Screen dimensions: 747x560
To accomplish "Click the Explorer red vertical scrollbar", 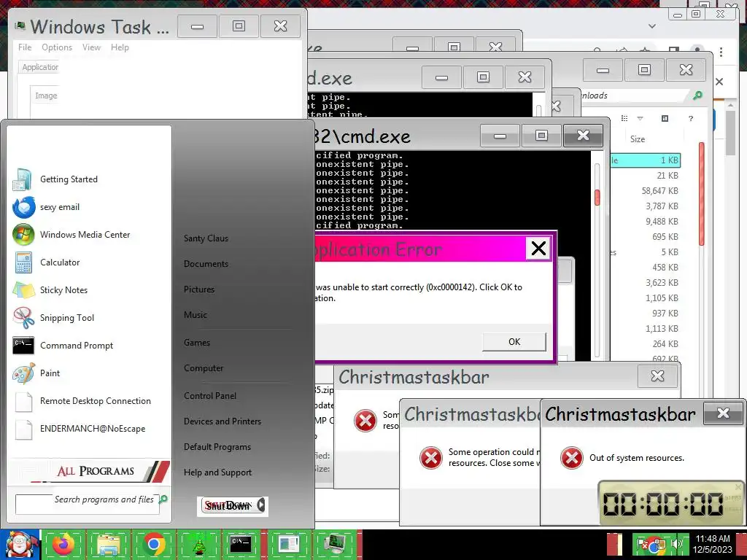I will (x=701, y=194).
